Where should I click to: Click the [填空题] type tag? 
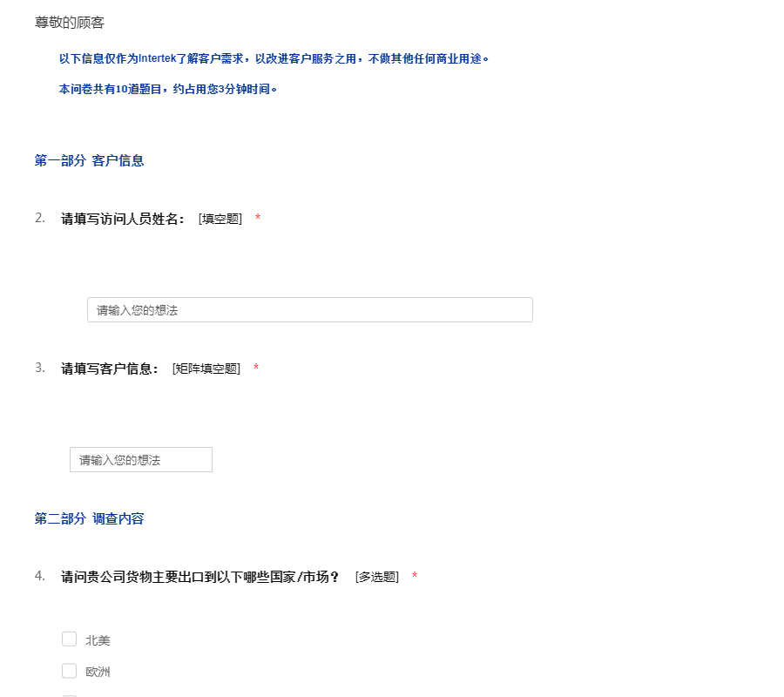[220, 219]
